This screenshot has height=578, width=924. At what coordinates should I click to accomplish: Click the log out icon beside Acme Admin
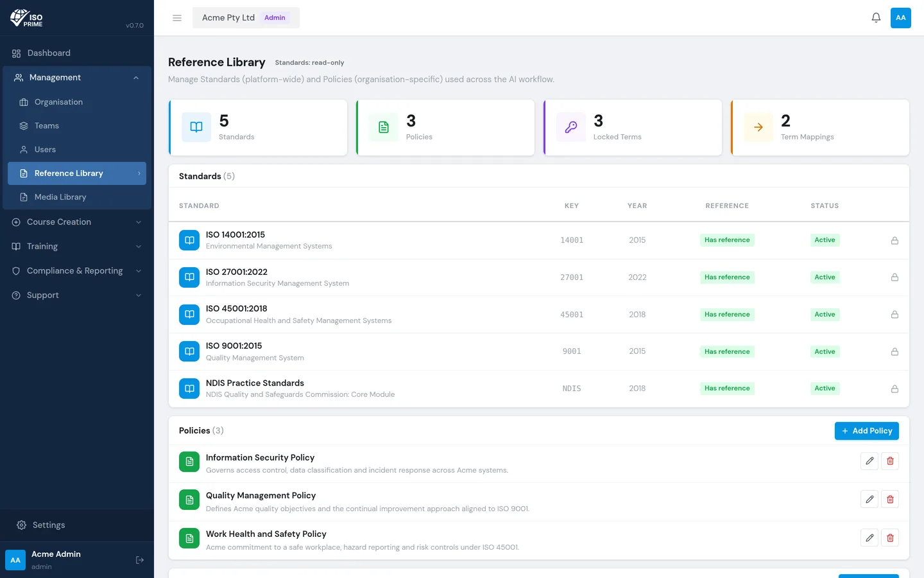click(140, 560)
